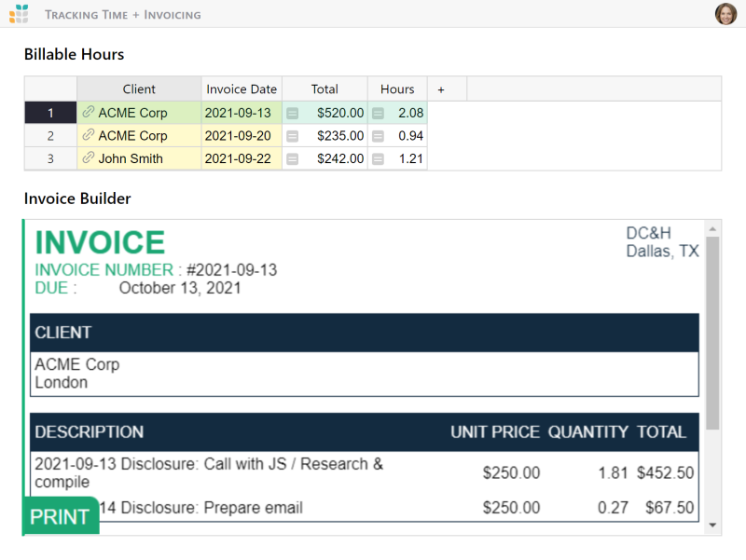Viewport: 746px width, 560px height.
Task: Open the user avatar account menu
Action: click(x=725, y=14)
